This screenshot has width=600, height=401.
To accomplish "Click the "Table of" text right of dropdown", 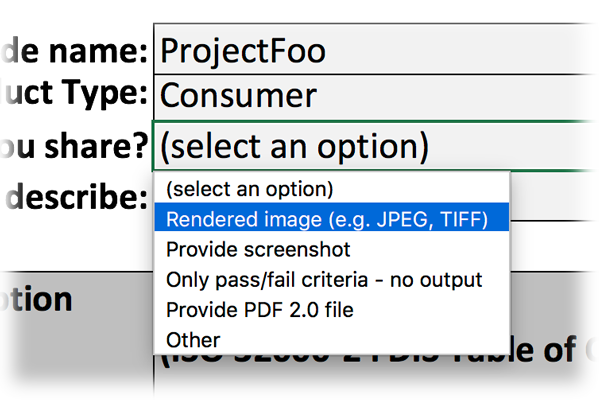I will tap(543, 349).
